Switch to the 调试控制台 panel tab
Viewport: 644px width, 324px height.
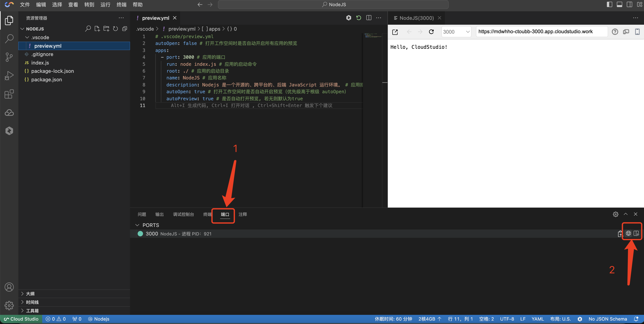click(183, 214)
